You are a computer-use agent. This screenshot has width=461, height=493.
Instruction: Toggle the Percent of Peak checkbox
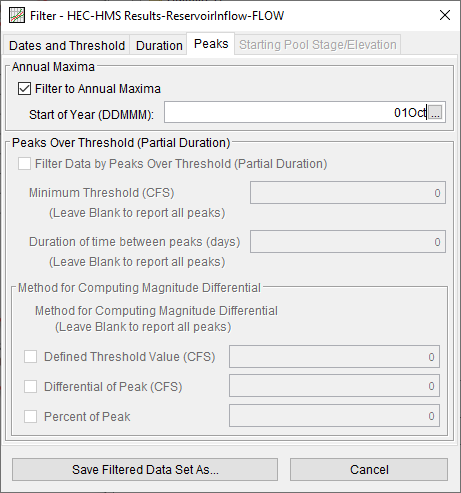click(30, 416)
